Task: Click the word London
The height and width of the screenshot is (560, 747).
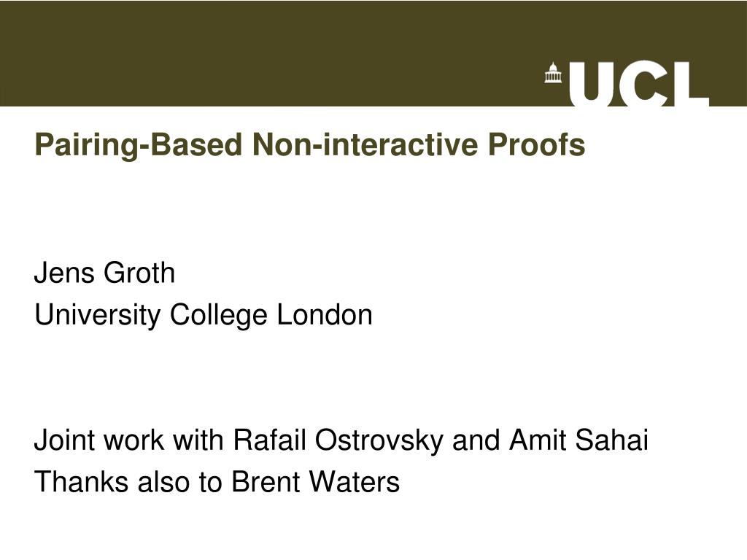Action: point(325,315)
